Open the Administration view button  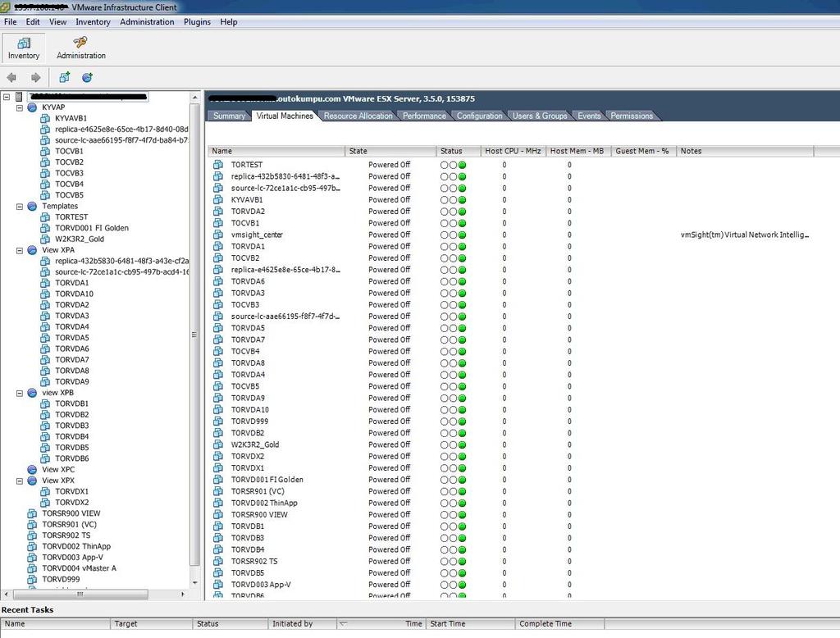(81, 48)
